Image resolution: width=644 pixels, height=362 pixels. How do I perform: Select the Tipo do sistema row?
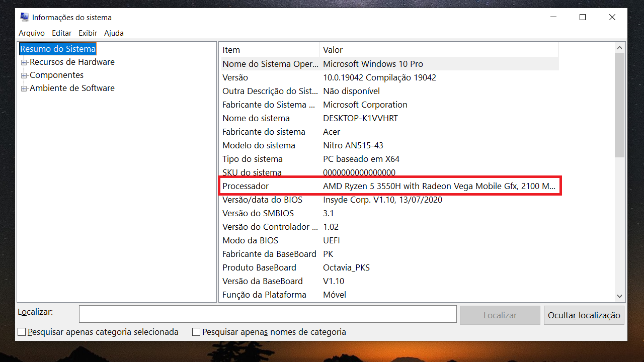pyautogui.click(x=389, y=159)
